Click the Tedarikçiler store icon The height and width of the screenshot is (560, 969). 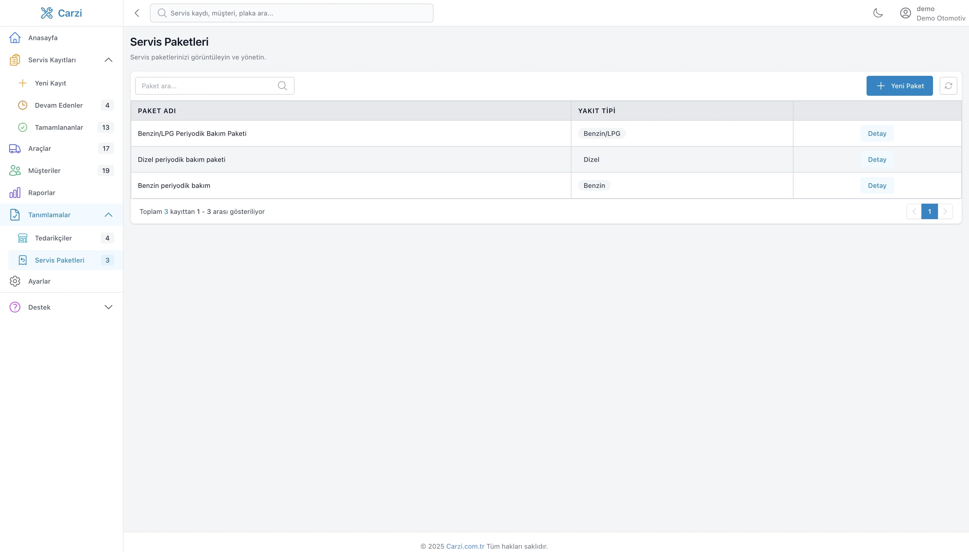(x=23, y=238)
